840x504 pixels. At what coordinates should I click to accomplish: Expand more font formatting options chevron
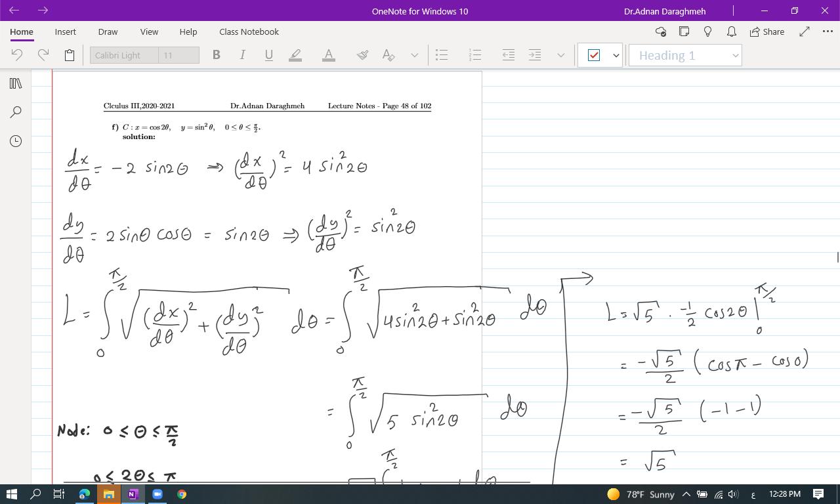pos(415,56)
